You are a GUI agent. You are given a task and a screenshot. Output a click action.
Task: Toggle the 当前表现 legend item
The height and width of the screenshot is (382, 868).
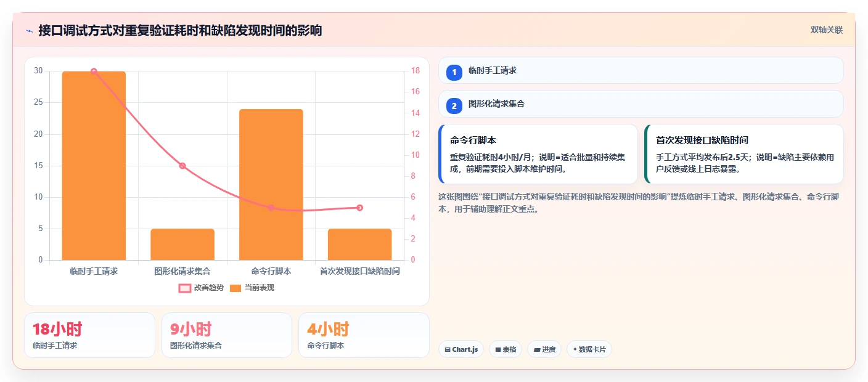tap(252, 288)
